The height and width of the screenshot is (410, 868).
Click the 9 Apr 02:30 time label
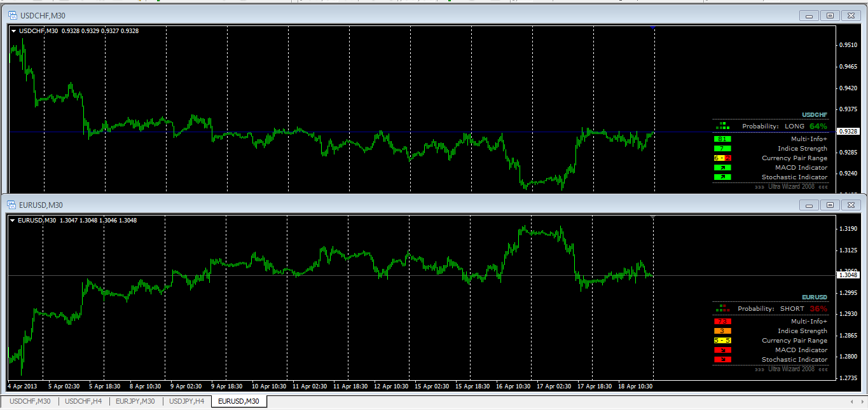click(x=188, y=386)
